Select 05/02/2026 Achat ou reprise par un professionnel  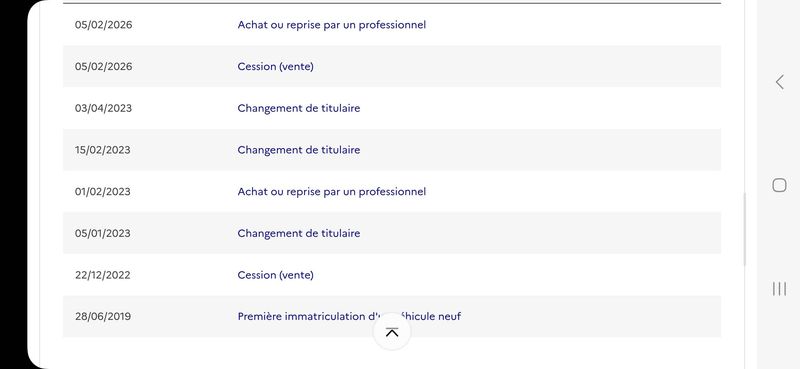click(x=392, y=24)
